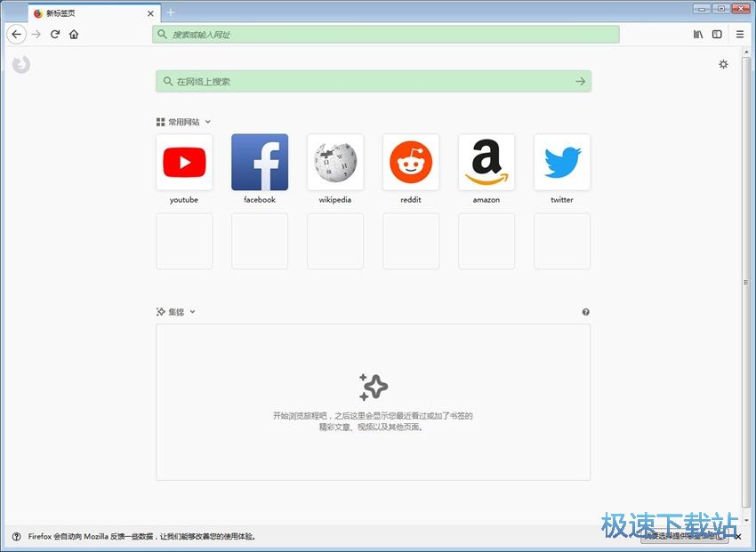This screenshot has height=552, width=756.
Task: Go back using the back arrow button
Action: (16, 34)
